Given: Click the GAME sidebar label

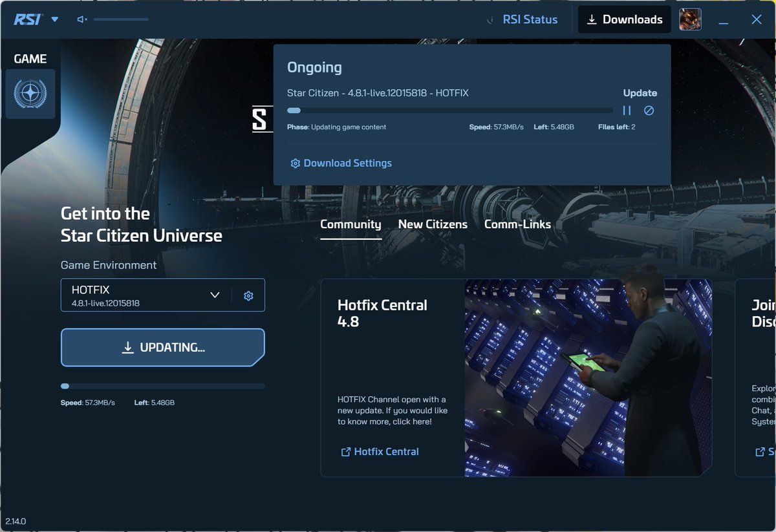Looking at the screenshot, I should (30, 59).
